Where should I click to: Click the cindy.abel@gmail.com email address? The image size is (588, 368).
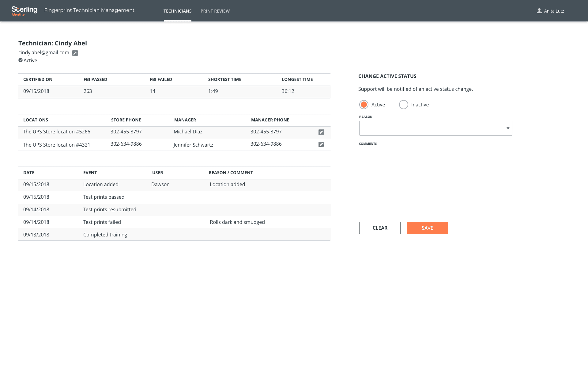(44, 53)
